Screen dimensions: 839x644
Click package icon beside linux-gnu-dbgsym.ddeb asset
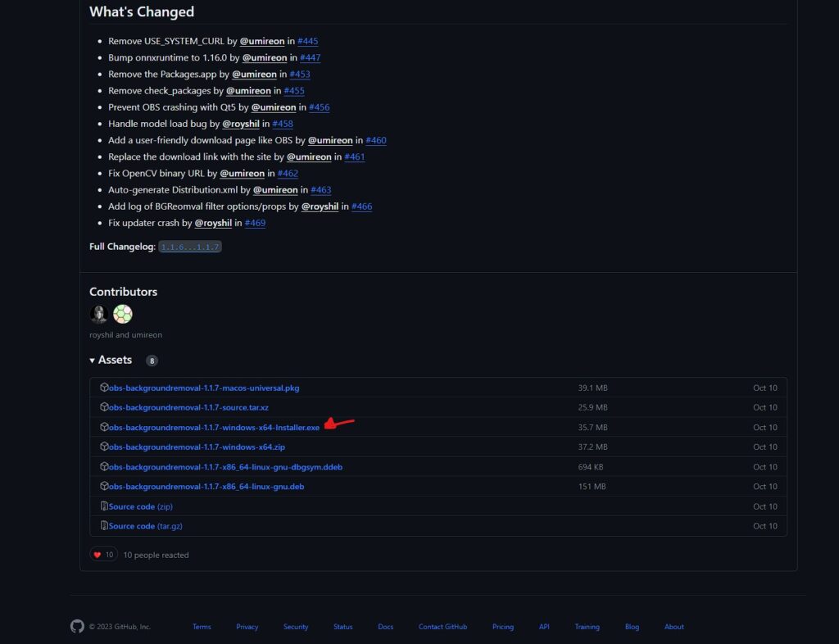click(104, 466)
